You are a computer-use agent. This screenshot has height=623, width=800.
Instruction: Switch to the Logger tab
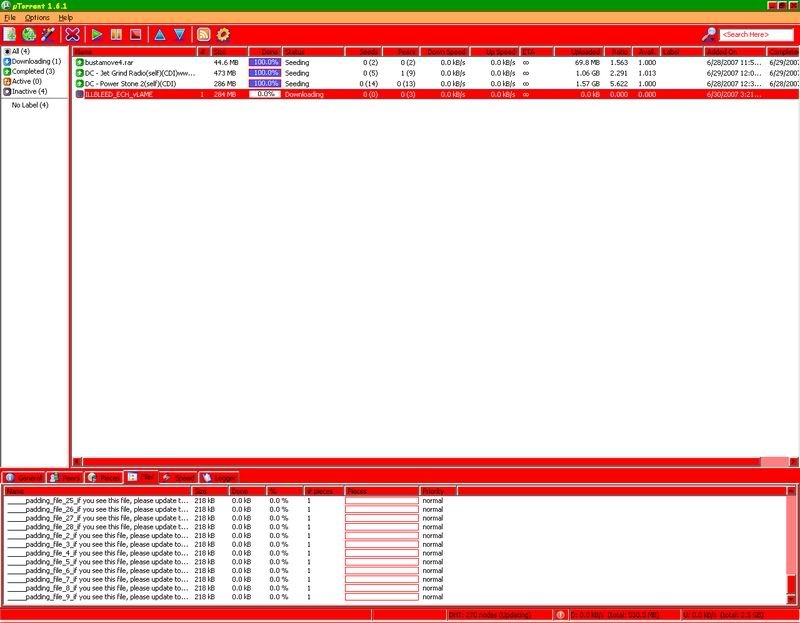219,478
